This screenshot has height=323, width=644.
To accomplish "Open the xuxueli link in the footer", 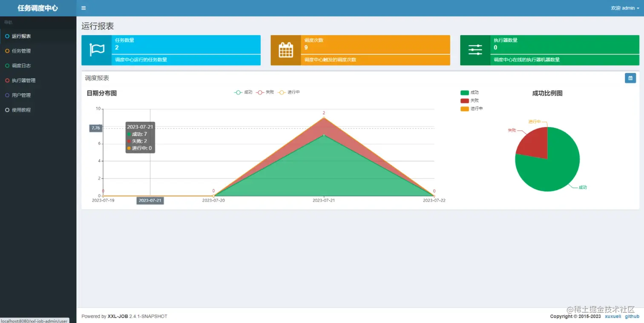I will click(613, 317).
